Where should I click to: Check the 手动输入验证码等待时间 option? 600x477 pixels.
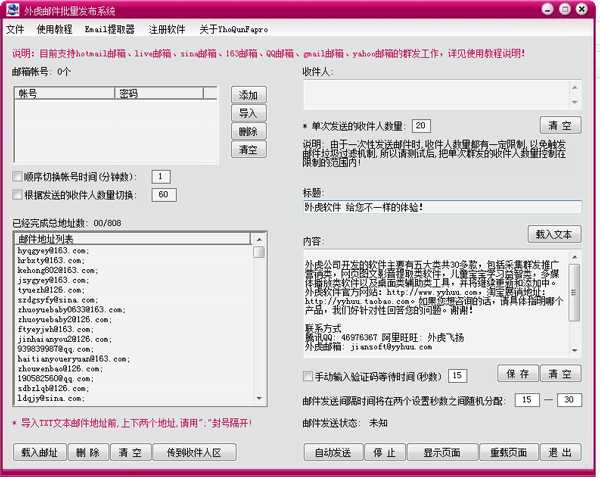[x=308, y=376]
